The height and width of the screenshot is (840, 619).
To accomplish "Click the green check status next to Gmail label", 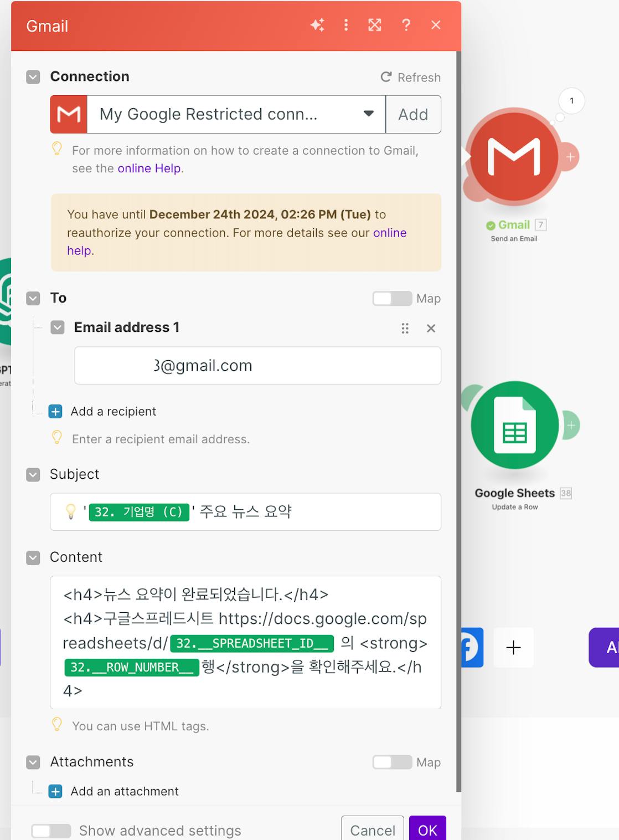I will click(x=491, y=225).
